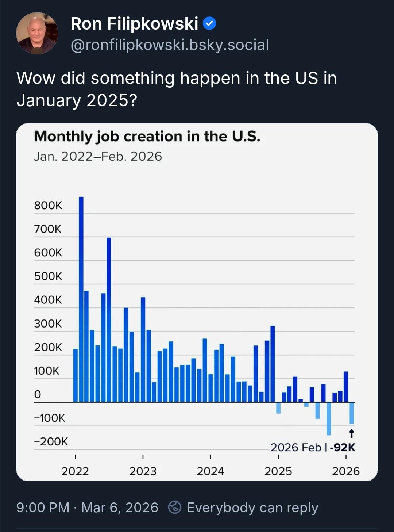Click the globe icon beside reply settings
394x532 pixels.
tap(175, 507)
